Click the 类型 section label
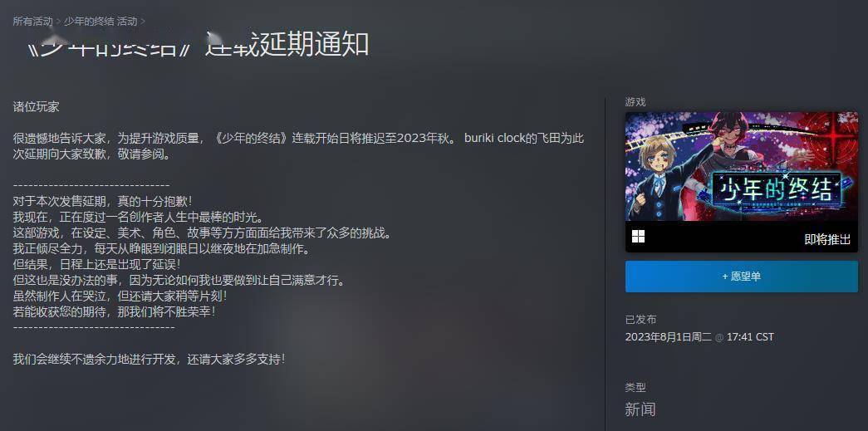Image resolution: width=868 pixels, height=431 pixels. tap(635, 387)
